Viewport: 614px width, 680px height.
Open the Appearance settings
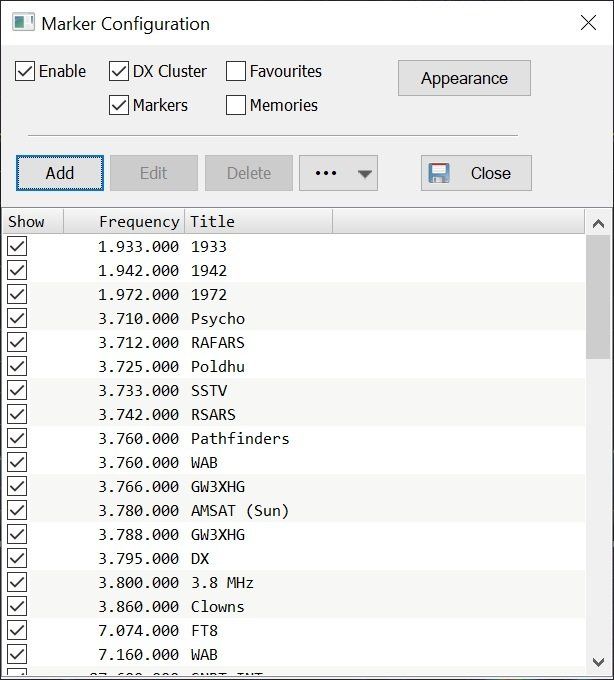tap(464, 78)
